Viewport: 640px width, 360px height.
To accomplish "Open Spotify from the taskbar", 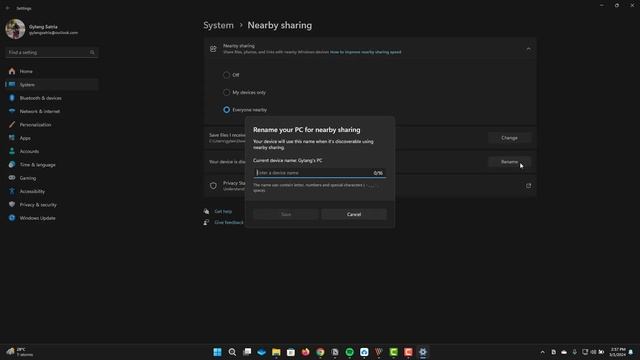I will (x=350, y=352).
